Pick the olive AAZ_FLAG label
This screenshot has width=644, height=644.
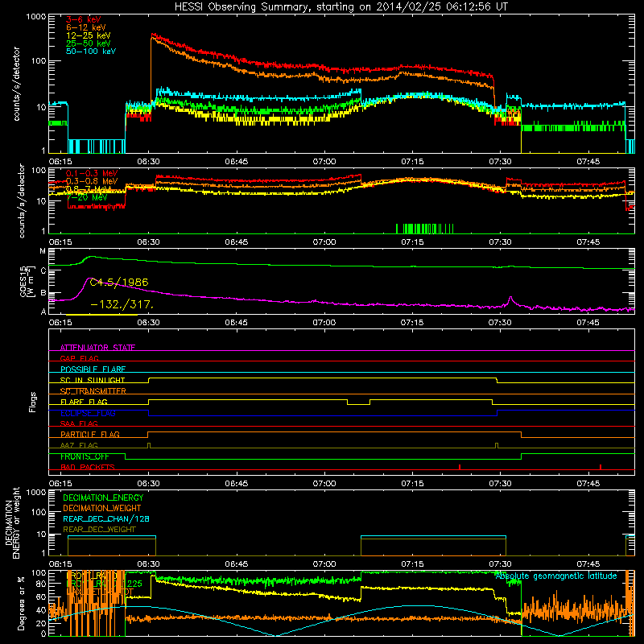click(79, 445)
